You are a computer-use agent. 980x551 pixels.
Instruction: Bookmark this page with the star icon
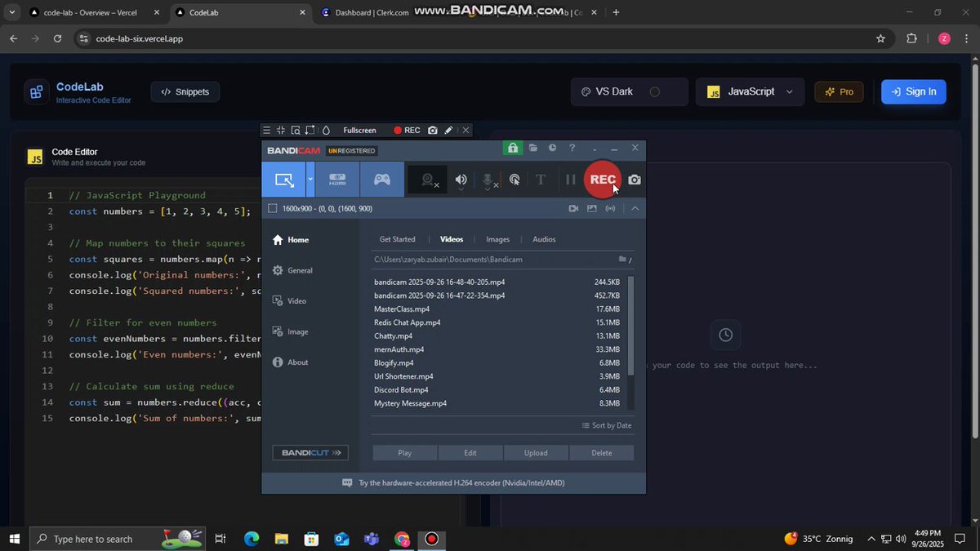(x=880, y=38)
